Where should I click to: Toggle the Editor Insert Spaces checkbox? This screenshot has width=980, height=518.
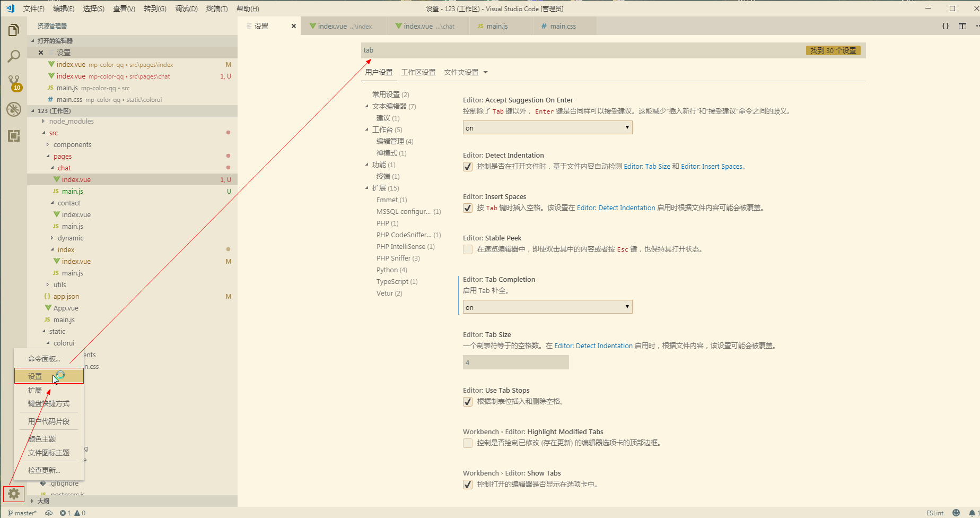click(468, 208)
